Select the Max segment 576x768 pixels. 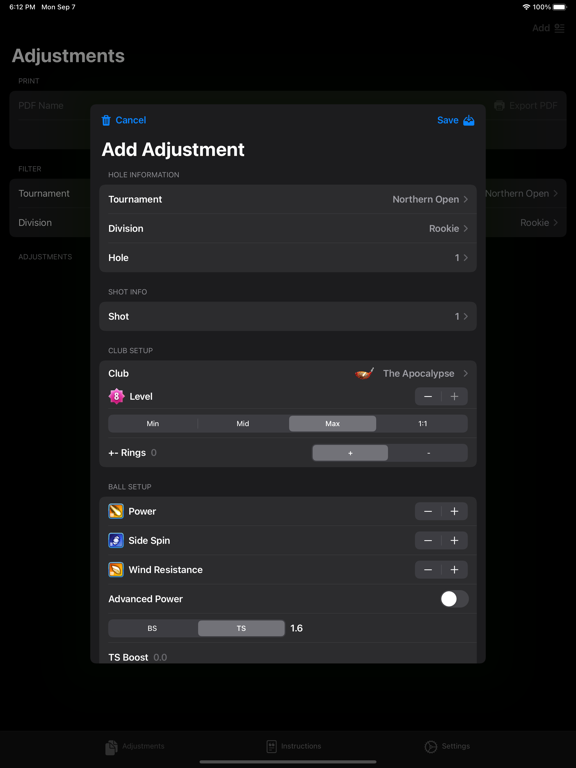point(333,424)
